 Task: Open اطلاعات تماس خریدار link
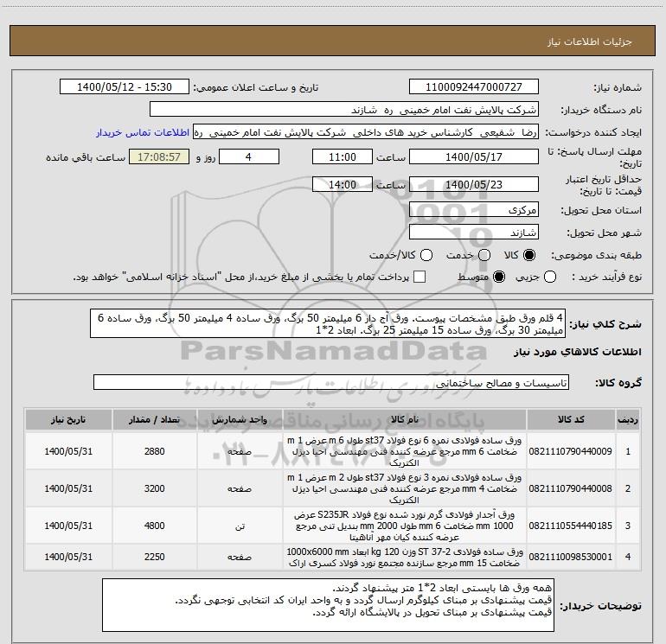(x=143, y=132)
